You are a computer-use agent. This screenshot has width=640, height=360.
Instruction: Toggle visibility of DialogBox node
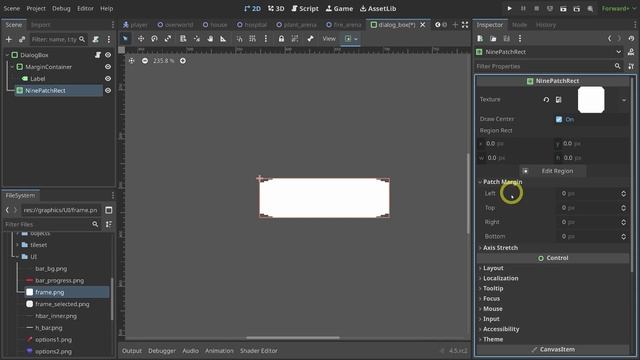(108, 55)
